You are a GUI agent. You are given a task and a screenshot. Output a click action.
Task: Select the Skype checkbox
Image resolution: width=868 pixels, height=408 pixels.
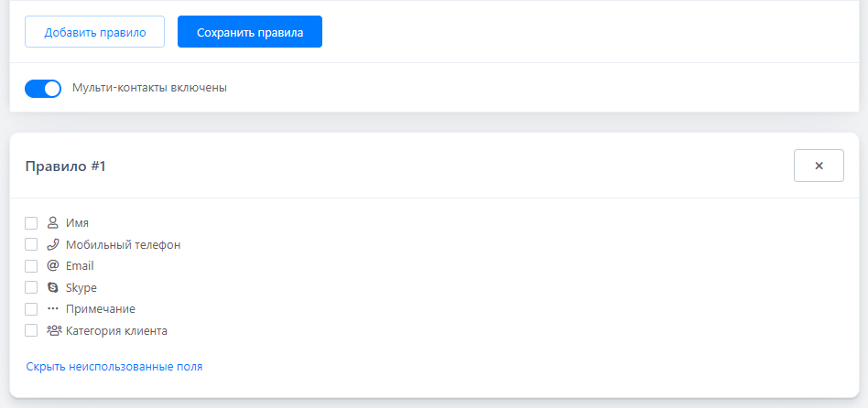(x=31, y=287)
